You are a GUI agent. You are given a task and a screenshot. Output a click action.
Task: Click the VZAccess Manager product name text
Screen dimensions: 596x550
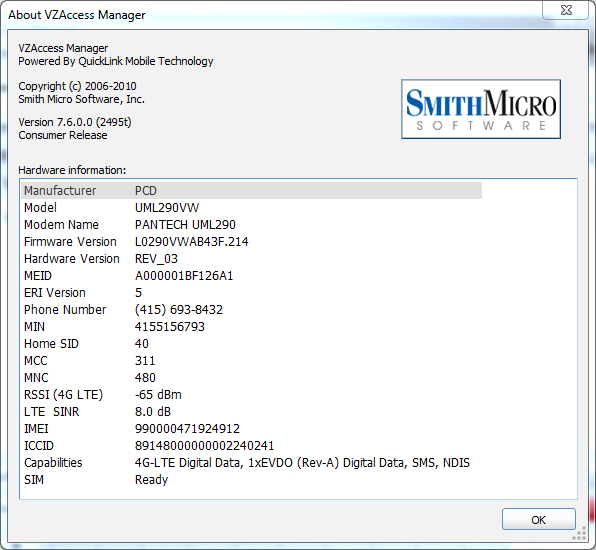click(x=63, y=48)
